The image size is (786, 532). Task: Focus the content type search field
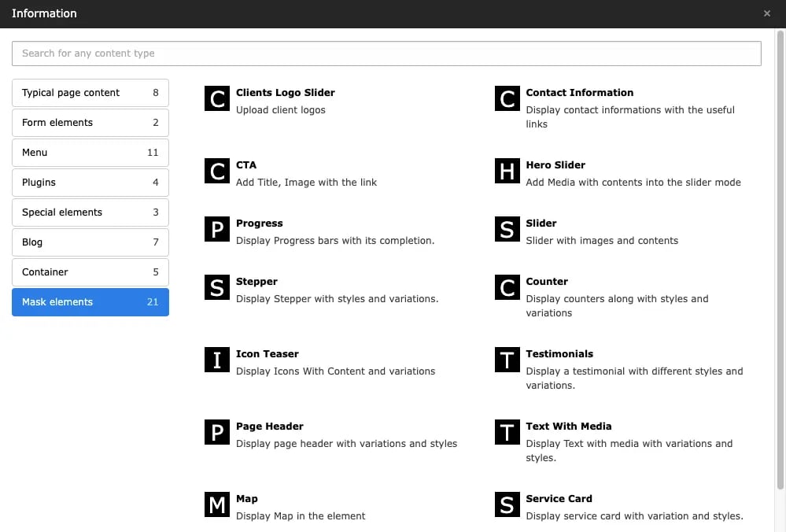[x=386, y=54]
